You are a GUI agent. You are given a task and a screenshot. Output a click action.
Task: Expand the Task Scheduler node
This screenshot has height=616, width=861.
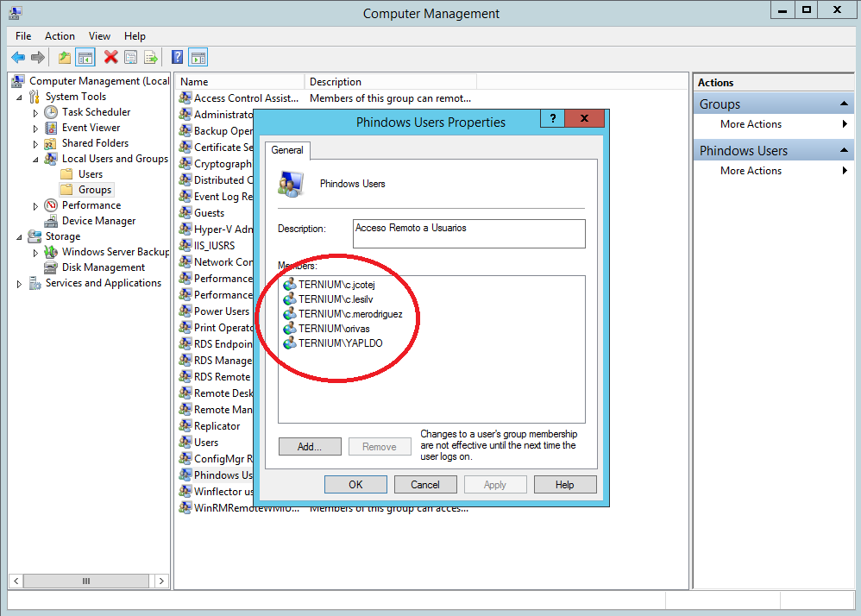[35, 113]
